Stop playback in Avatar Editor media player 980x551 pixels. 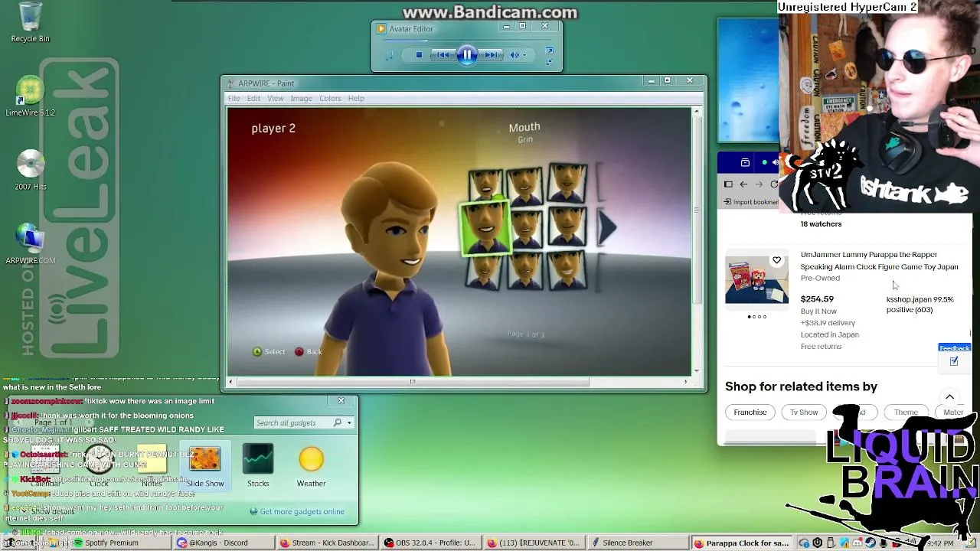pos(419,55)
